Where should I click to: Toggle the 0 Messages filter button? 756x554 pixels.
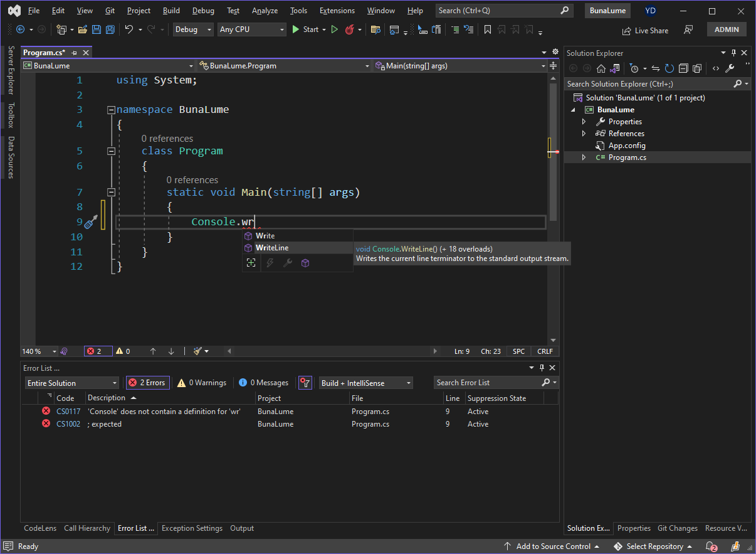[263, 383]
